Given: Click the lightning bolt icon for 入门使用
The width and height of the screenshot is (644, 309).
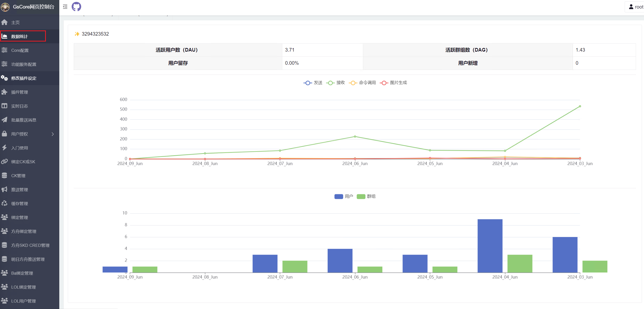Looking at the screenshot, I should point(4,148).
